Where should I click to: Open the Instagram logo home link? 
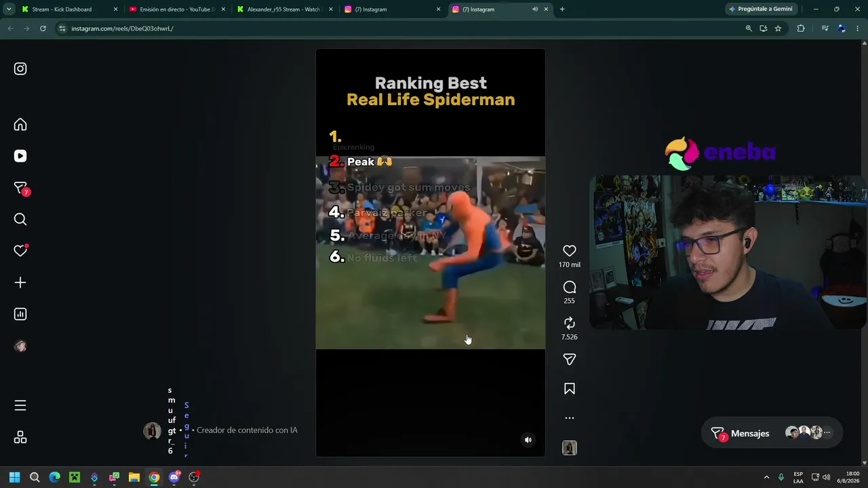click(20, 68)
